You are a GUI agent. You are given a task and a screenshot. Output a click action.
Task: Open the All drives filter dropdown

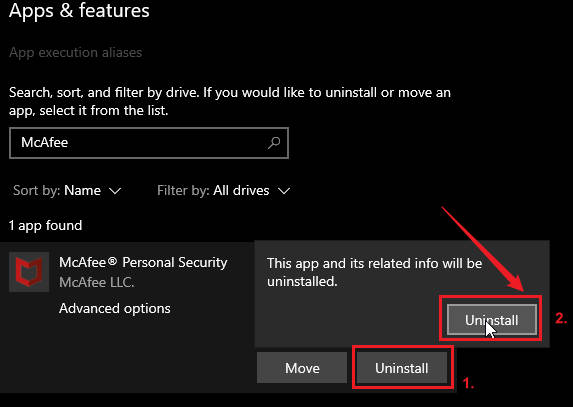224,190
